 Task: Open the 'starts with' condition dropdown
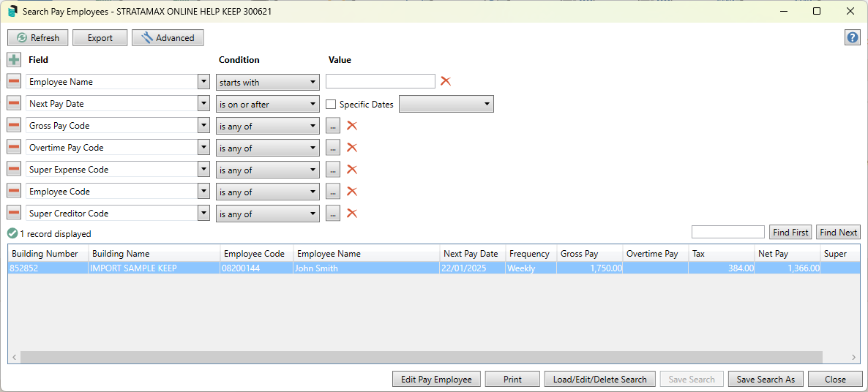[x=267, y=82]
